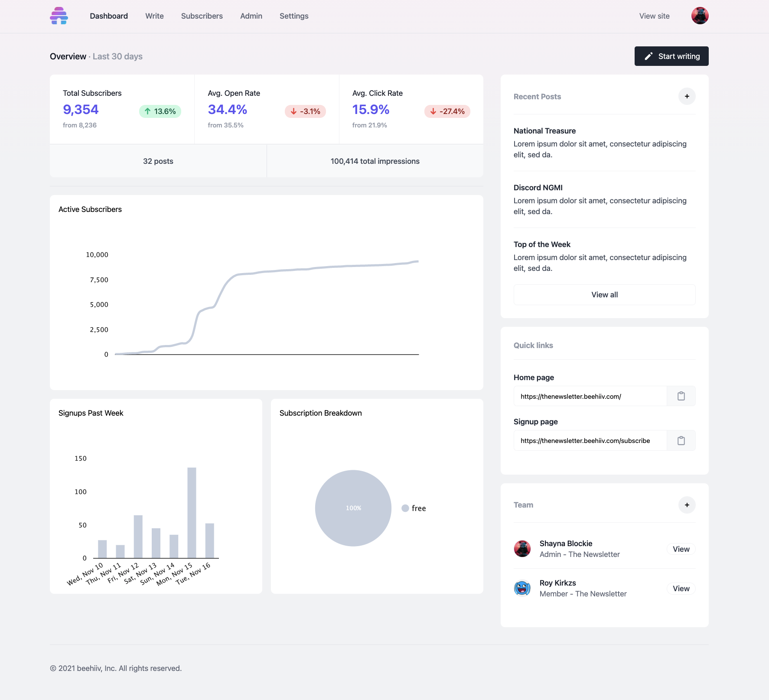
Task: Click Roy Kirkzs's avatar
Action: pyautogui.click(x=522, y=588)
